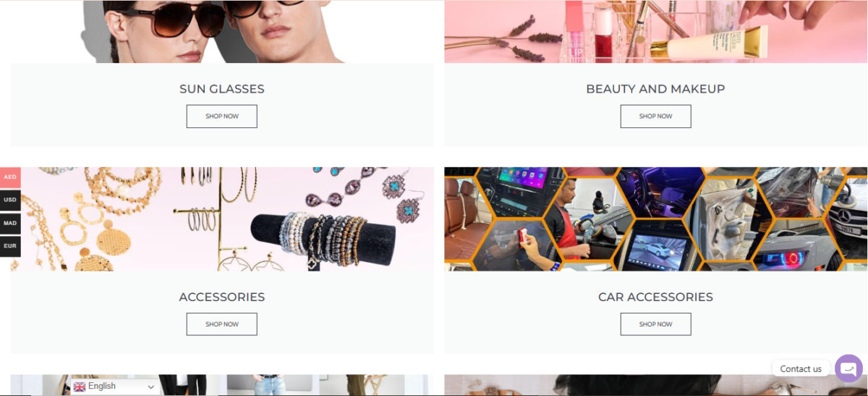Select the EUR currency option
The height and width of the screenshot is (396, 868).
click(10, 246)
